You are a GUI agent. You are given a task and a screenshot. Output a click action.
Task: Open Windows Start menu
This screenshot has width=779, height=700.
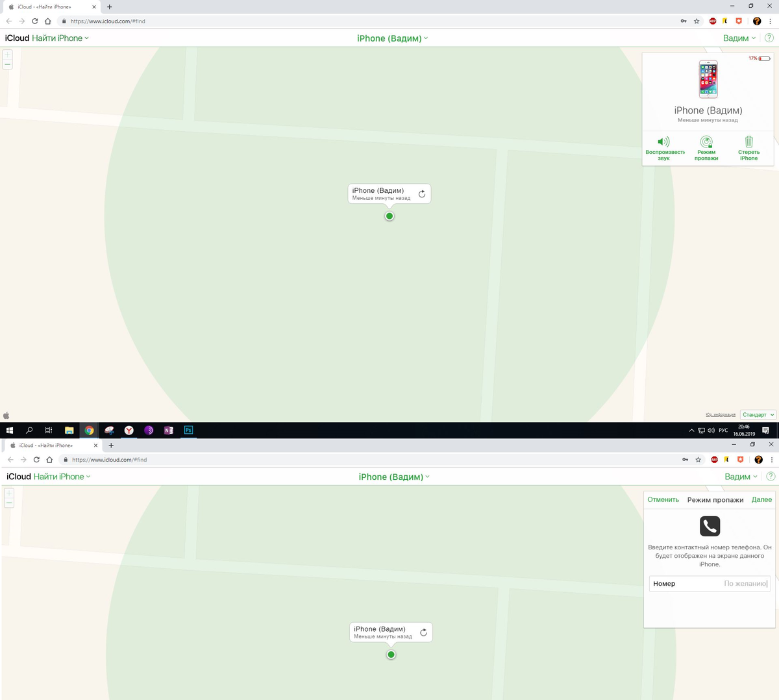click(9, 430)
